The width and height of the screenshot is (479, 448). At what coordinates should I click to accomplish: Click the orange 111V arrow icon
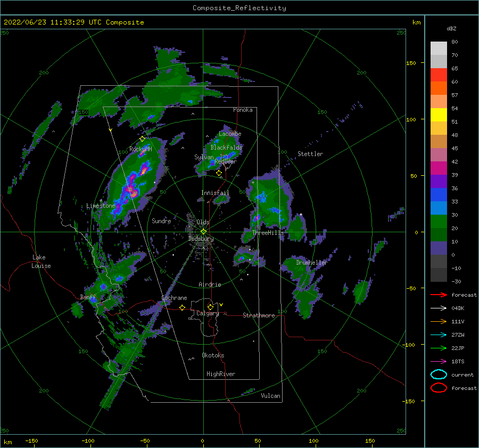[x=439, y=321]
